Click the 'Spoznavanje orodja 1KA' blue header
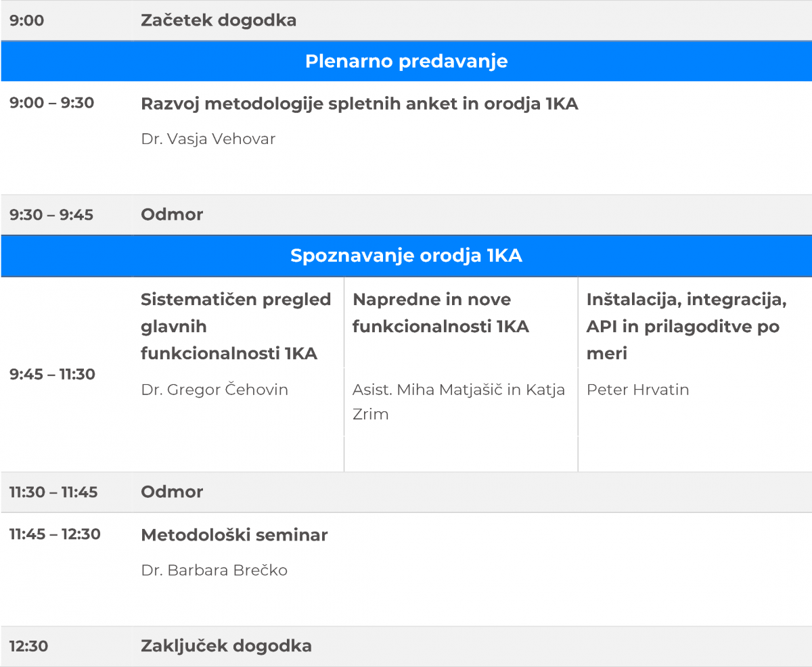This screenshot has height=667, width=812. tap(406, 256)
